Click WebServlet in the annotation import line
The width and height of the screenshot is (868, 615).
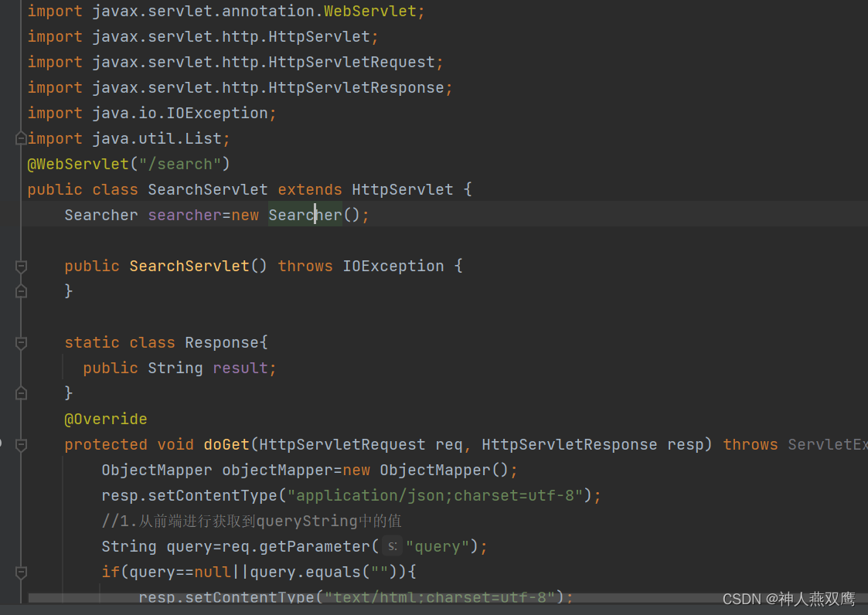[x=369, y=11]
